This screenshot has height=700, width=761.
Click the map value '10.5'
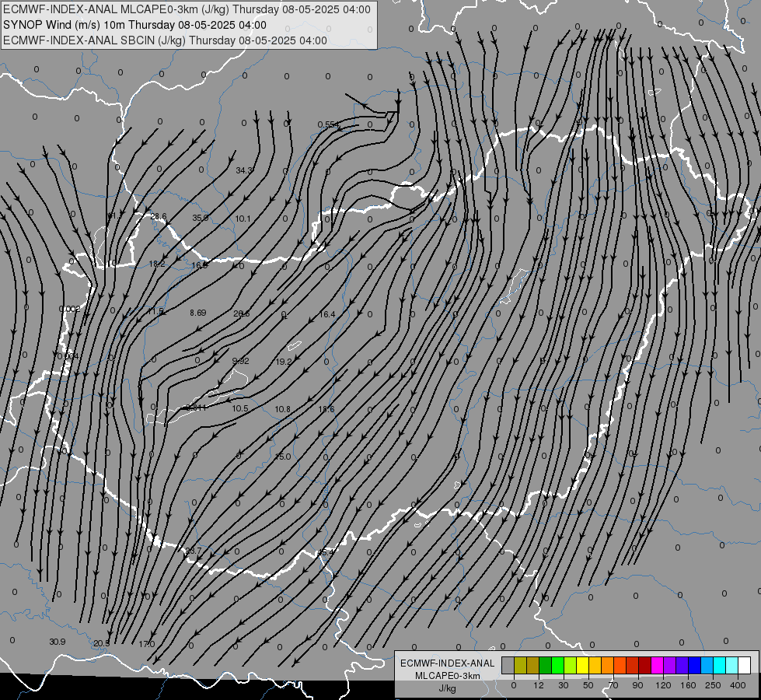coord(239,408)
